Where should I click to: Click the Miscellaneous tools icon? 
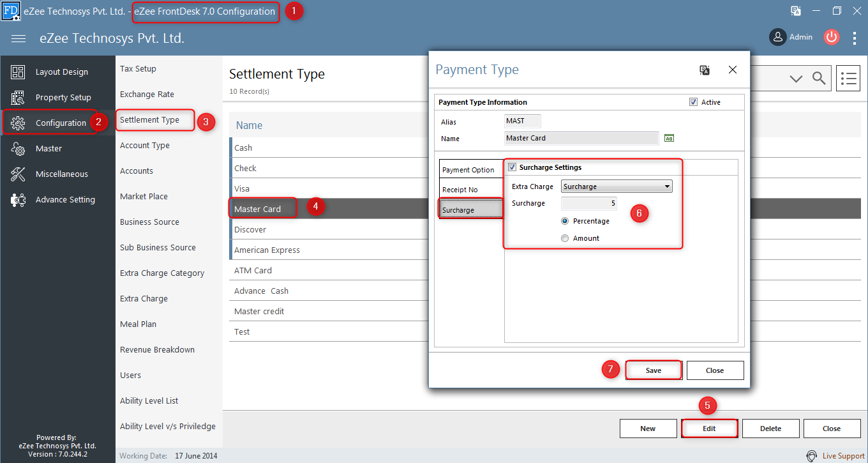point(18,174)
